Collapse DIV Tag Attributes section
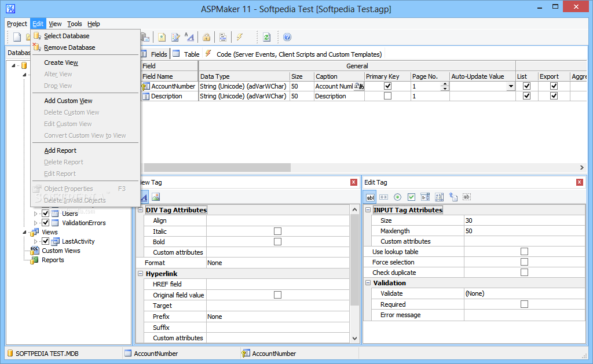 point(140,210)
